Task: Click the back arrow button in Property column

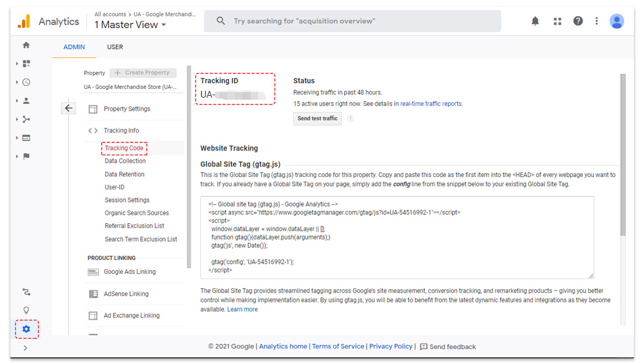Action: 69,108
